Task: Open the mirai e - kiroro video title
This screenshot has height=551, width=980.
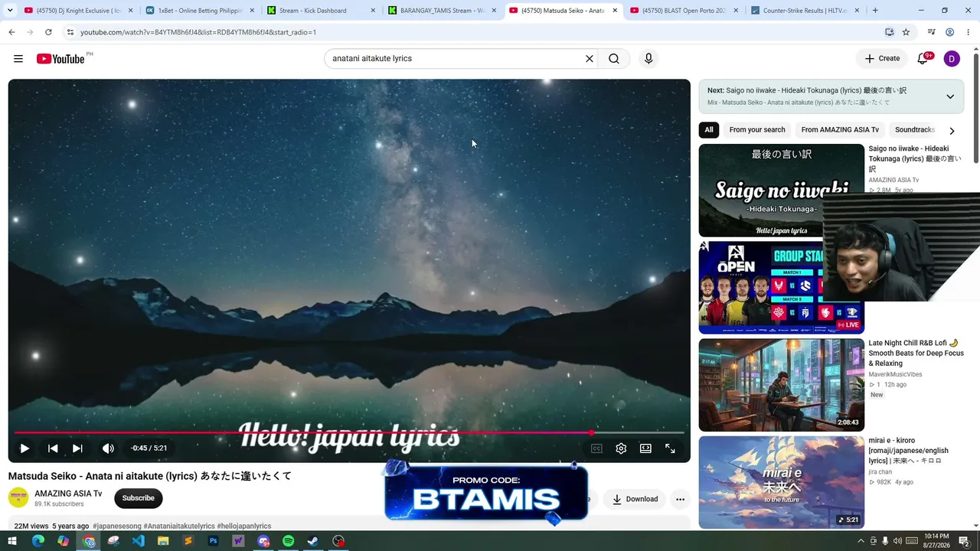Action: [909, 451]
